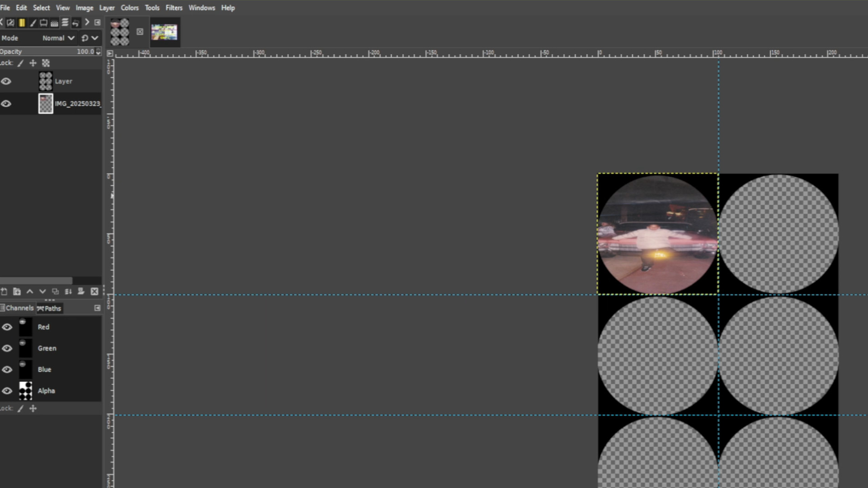Lower the selected layer
The width and height of the screenshot is (868, 488).
(42, 291)
